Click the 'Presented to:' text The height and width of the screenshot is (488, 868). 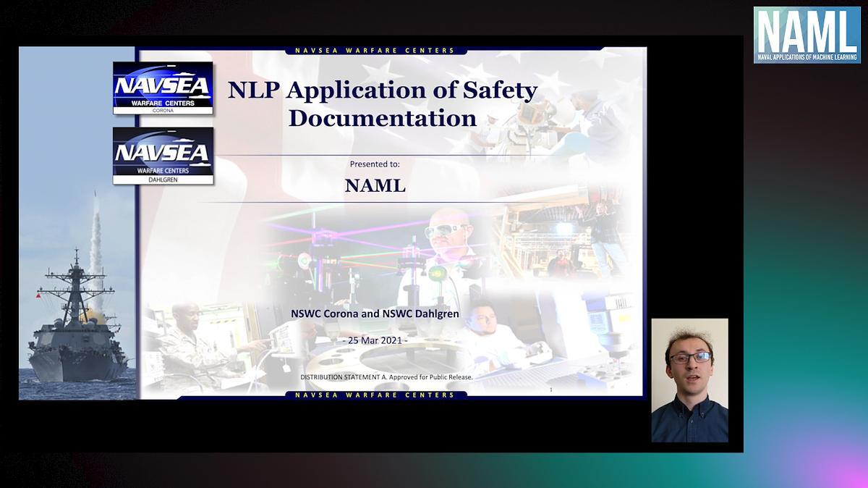pos(375,164)
